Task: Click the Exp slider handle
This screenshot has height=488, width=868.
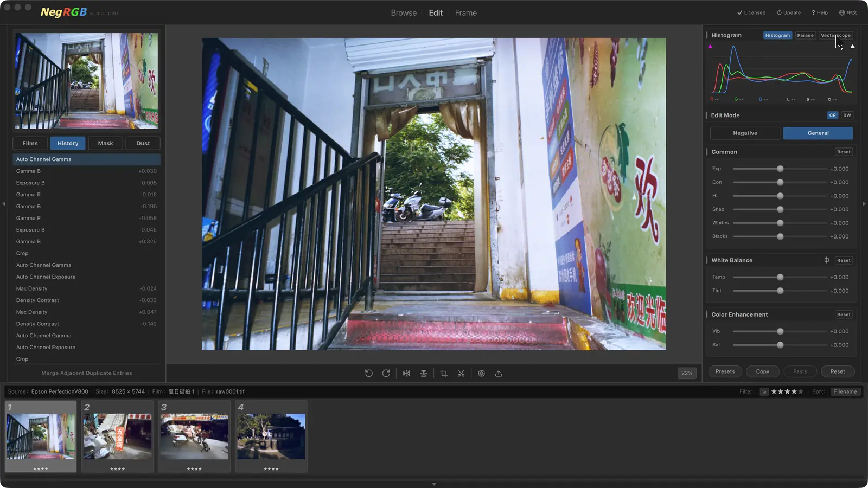Action: 780,169
